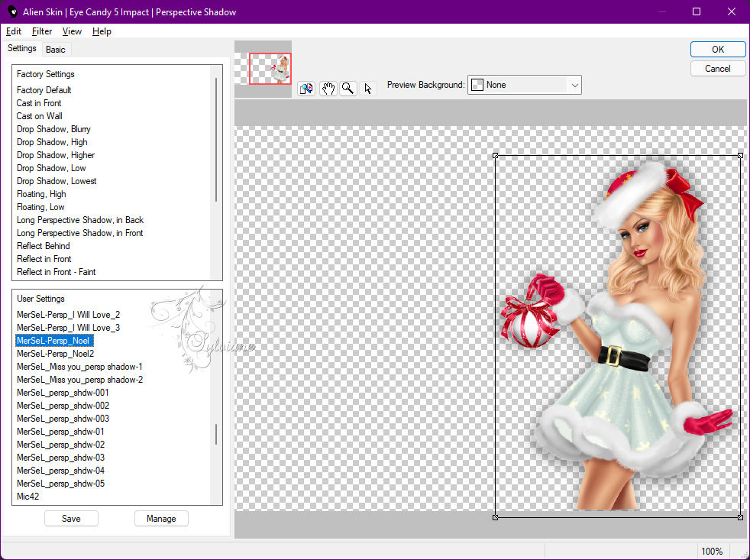Select Floating, High preset
This screenshot has width=750, height=560.
[x=41, y=194]
